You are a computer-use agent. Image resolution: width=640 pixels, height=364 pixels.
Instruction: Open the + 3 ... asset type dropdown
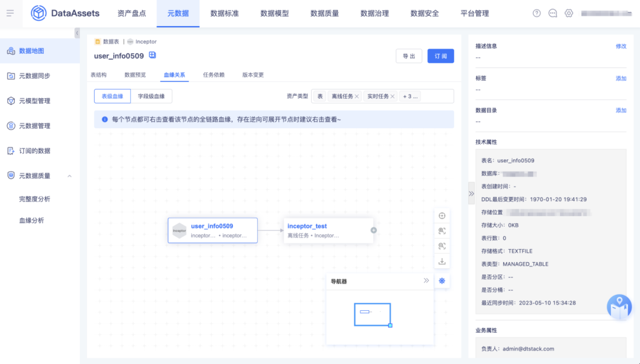pyautogui.click(x=410, y=96)
